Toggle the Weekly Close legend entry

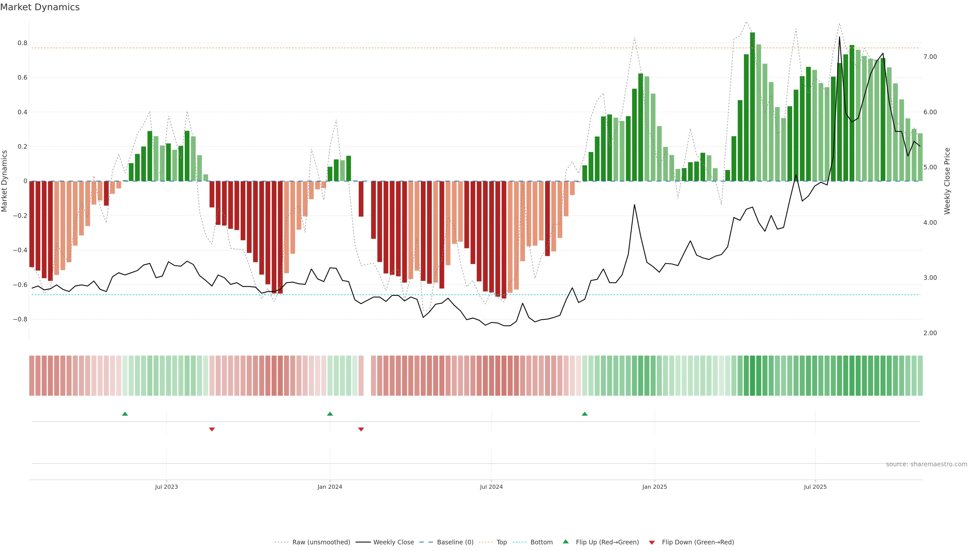tap(393, 542)
